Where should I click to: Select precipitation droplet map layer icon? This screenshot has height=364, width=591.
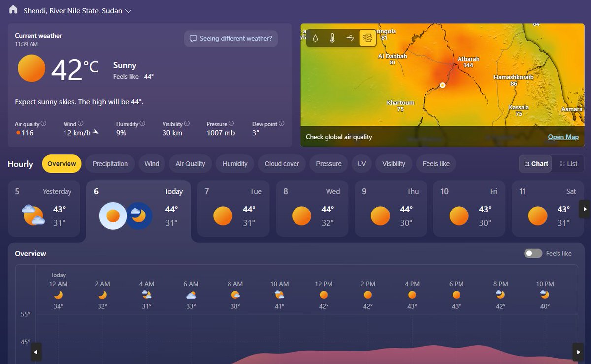pyautogui.click(x=316, y=38)
